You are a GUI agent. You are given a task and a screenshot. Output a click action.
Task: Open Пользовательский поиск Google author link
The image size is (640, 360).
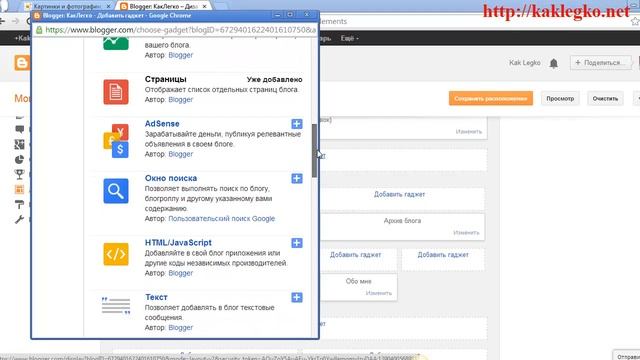pos(222,219)
